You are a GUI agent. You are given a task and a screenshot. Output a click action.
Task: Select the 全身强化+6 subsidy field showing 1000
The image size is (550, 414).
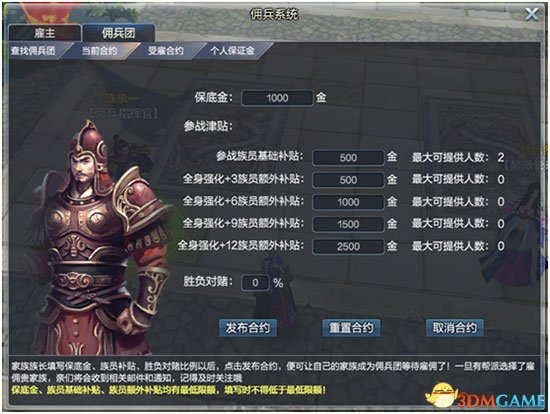coord(348,202)
